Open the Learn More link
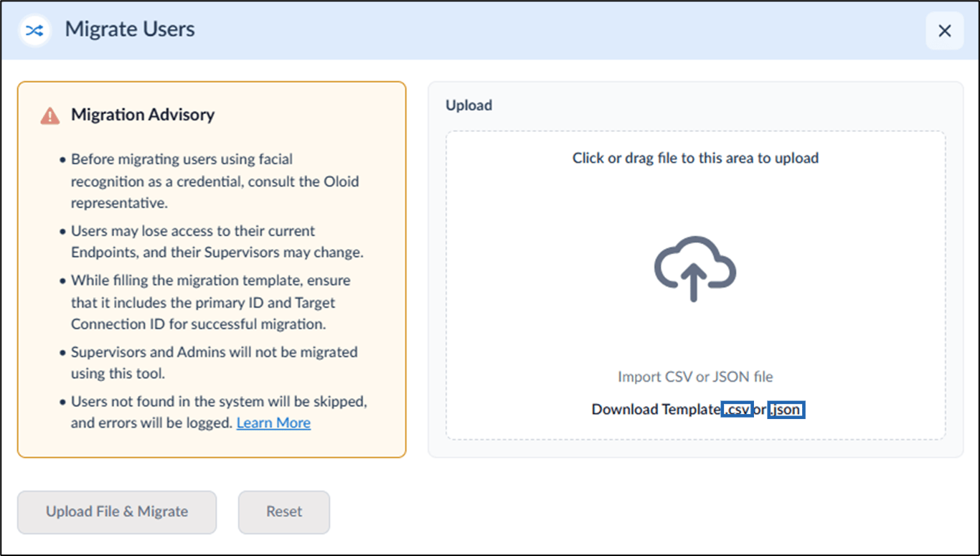980x556 pixels. [273, 423]
